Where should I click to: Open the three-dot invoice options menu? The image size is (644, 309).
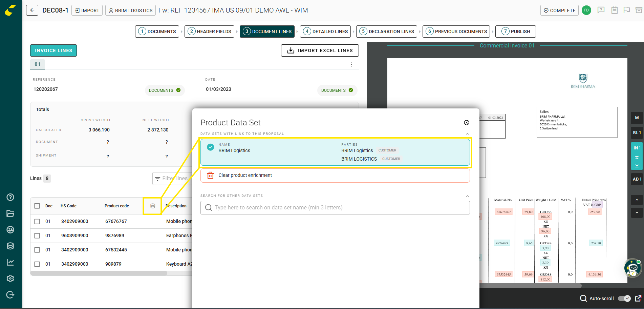351,64
